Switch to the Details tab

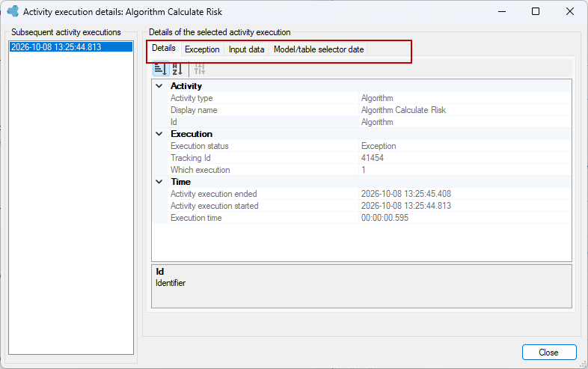tap(164, 48)
